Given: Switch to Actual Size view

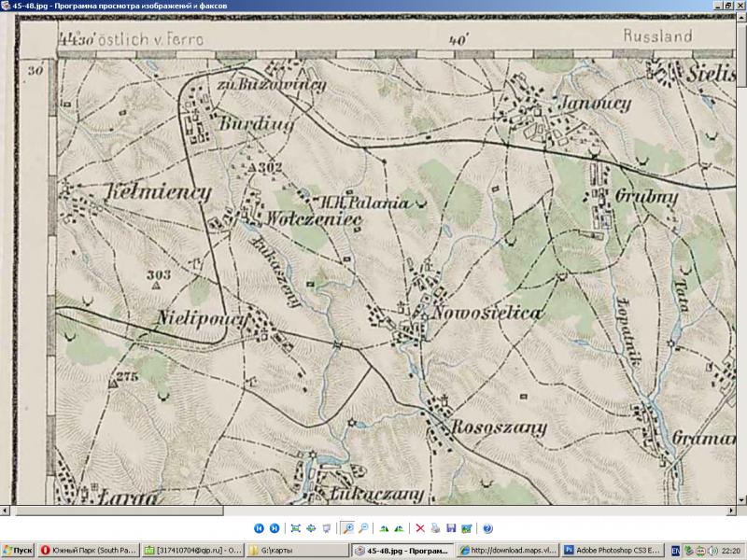Looking at the screenshot, I should point(310,529).
